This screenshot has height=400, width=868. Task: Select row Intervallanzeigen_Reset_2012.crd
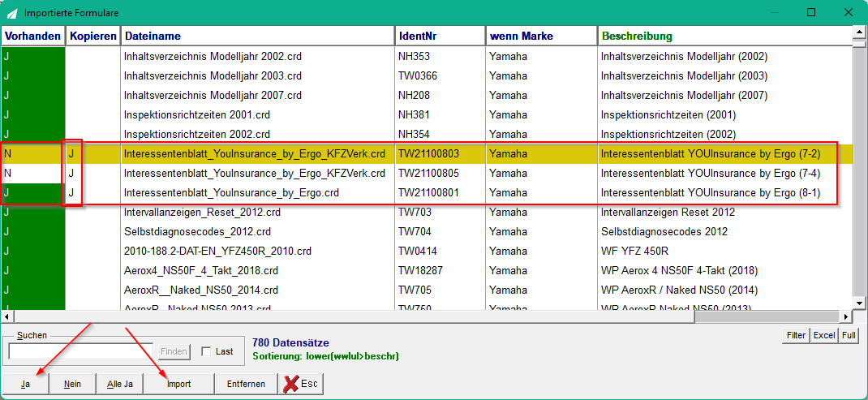click(427, 213)
